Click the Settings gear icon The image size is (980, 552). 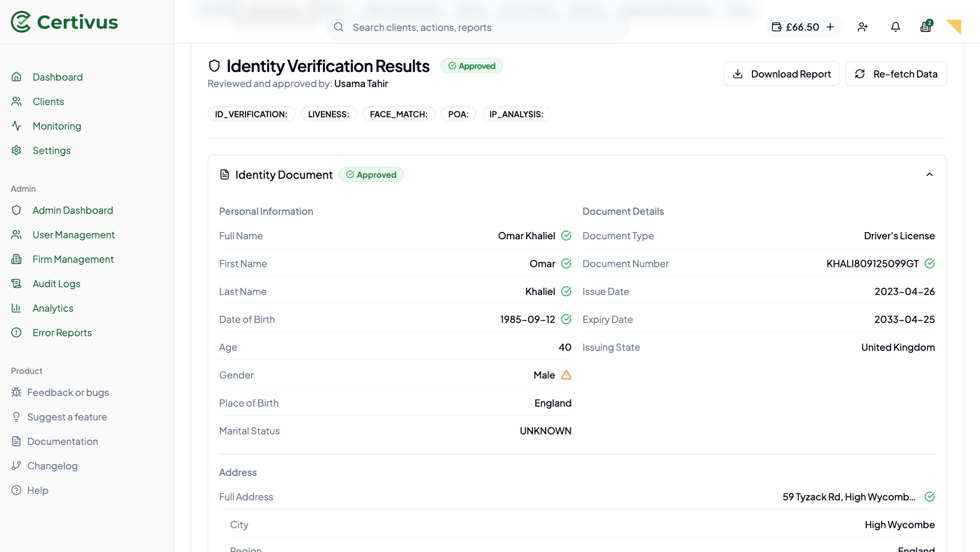[16, 150]
